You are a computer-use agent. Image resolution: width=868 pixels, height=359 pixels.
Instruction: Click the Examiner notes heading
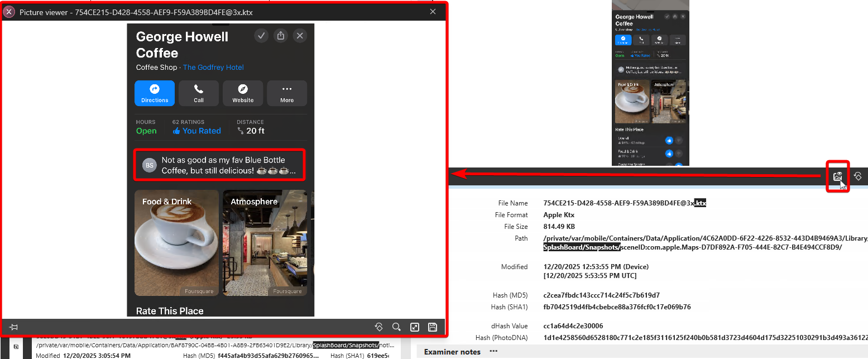(452, 352)
